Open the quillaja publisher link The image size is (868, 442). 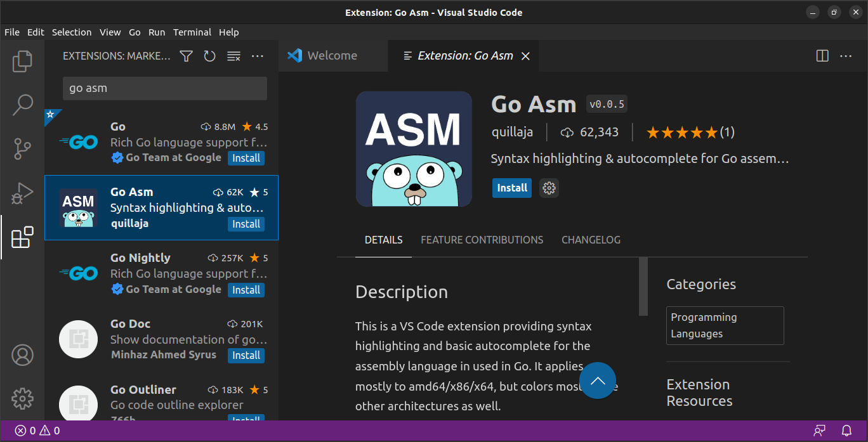(x=512, y=132)
